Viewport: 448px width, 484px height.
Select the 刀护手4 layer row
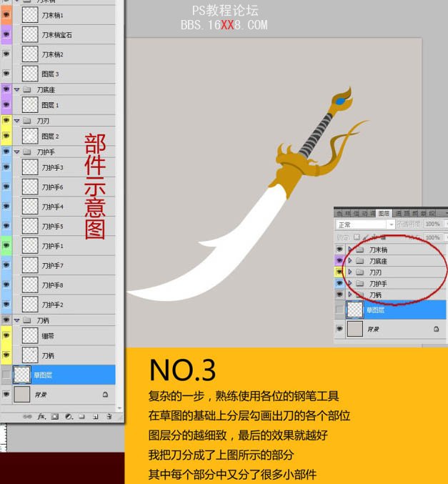pos(64,207)
